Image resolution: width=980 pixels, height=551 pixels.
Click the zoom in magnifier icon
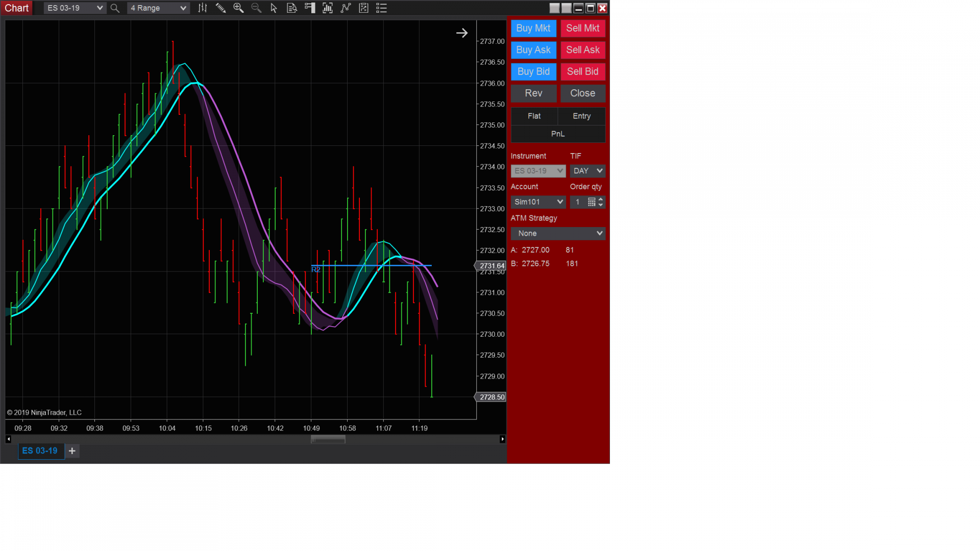pyautogui.click(x=238, y=8)
